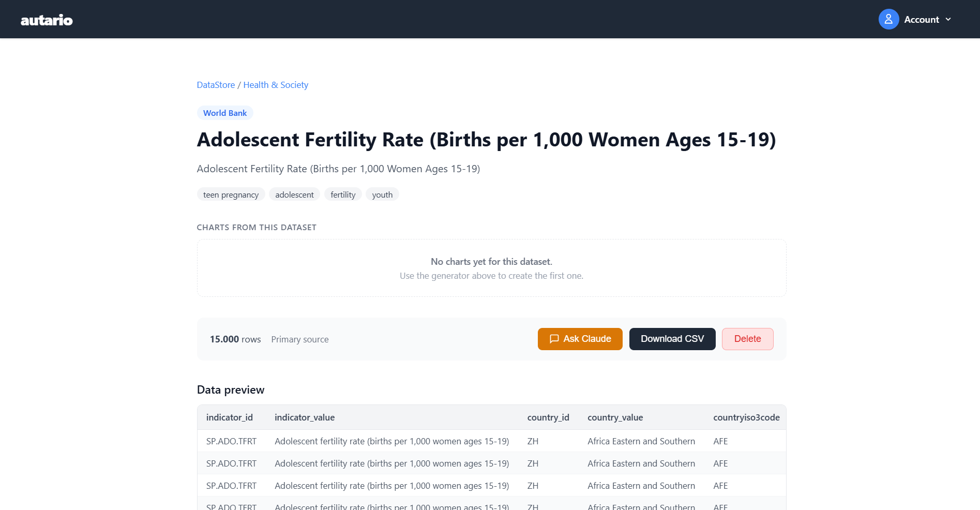Select the youth tag

(382, 194)
